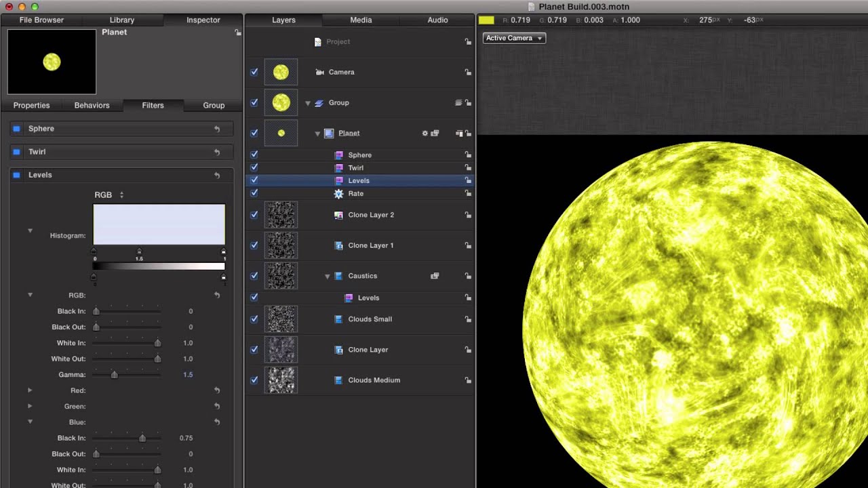Click the Twirl filter icon in layers list
The width and height of the screenshot is (868, 488).
(339, 168)
